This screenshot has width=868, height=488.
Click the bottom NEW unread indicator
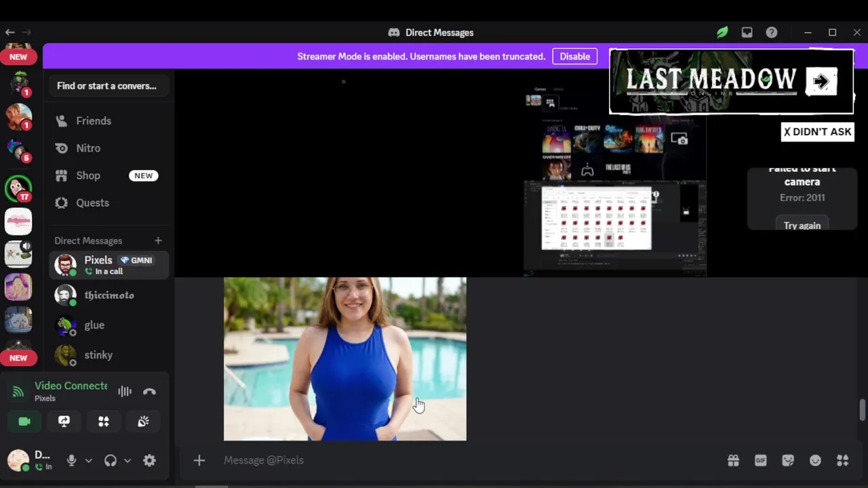pyautogui.click(x=18, y=358)
